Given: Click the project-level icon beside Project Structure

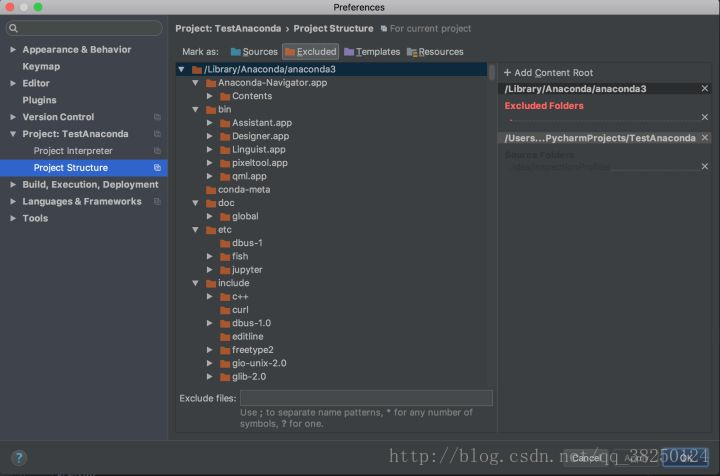Looking at the screenshot, I should 157,168.
